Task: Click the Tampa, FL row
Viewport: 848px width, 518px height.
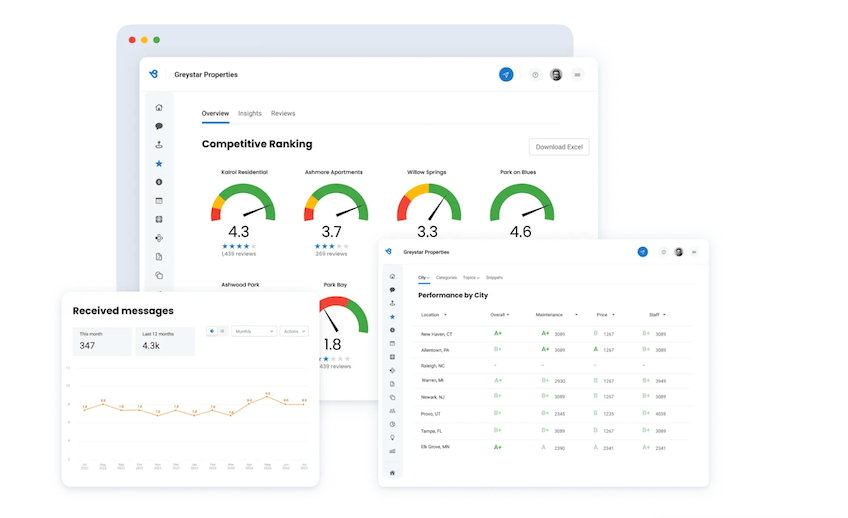Action: pyautogui.click(x=552, y=431)
